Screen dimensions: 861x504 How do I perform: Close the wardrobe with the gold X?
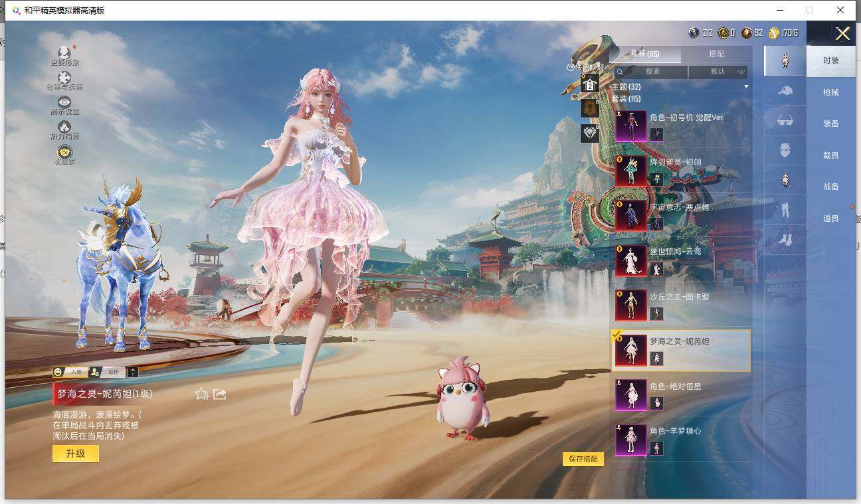point(842,34)
